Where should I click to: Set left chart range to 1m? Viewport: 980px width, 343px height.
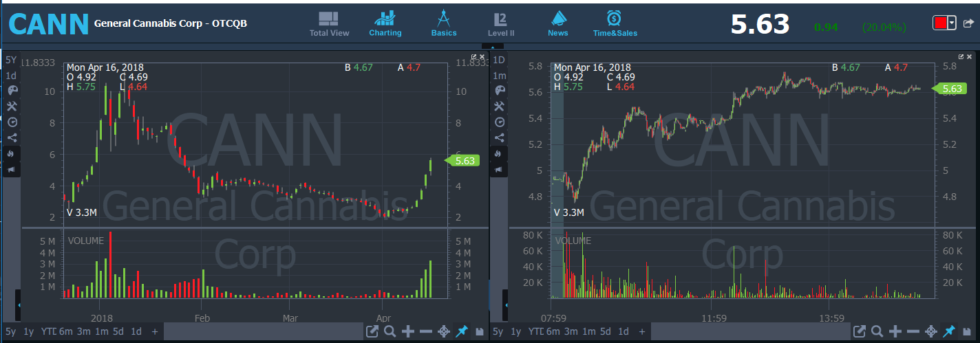[x=101, y=332]
